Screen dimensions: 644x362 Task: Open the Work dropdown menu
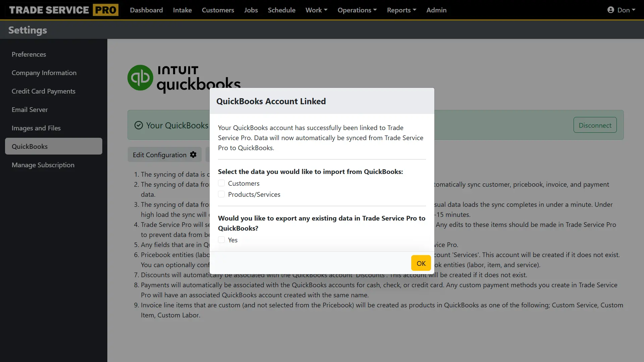(x=316, y=10)
